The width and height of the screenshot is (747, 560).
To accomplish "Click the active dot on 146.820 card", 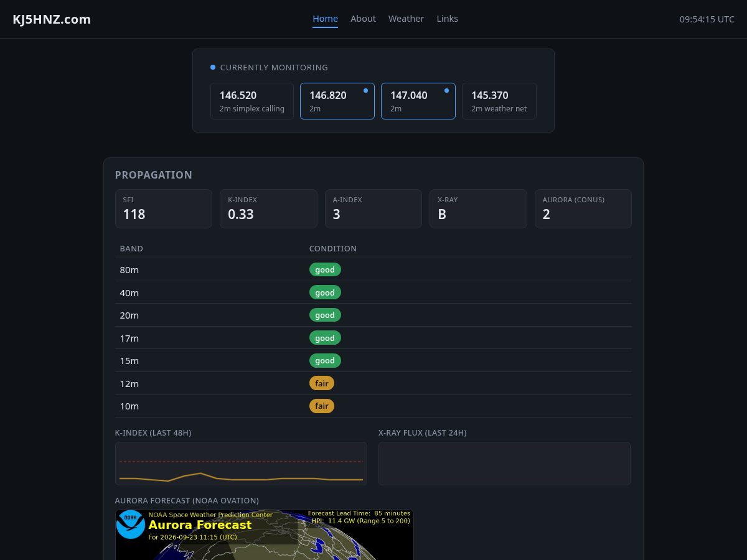I will (365, 90).
